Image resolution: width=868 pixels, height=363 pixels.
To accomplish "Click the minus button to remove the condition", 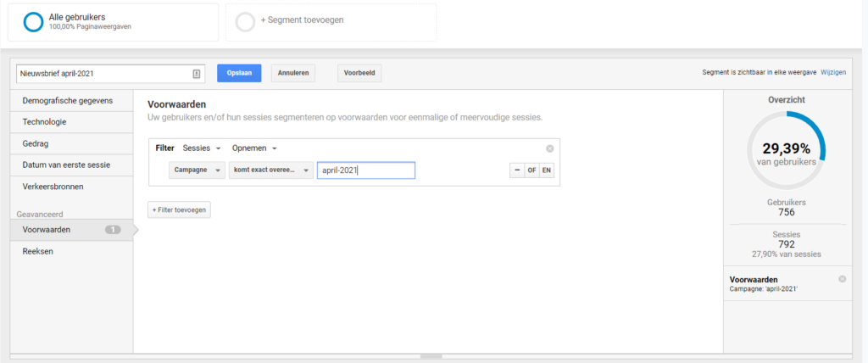I will coord(517,170).
